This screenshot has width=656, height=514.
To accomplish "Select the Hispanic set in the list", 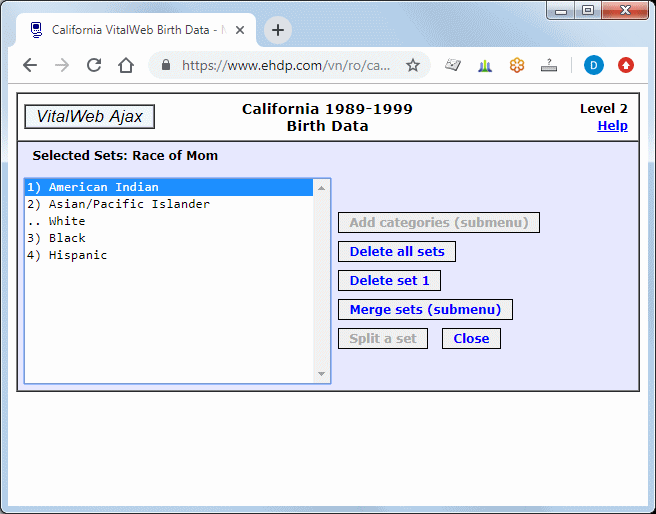I will 77,255.
